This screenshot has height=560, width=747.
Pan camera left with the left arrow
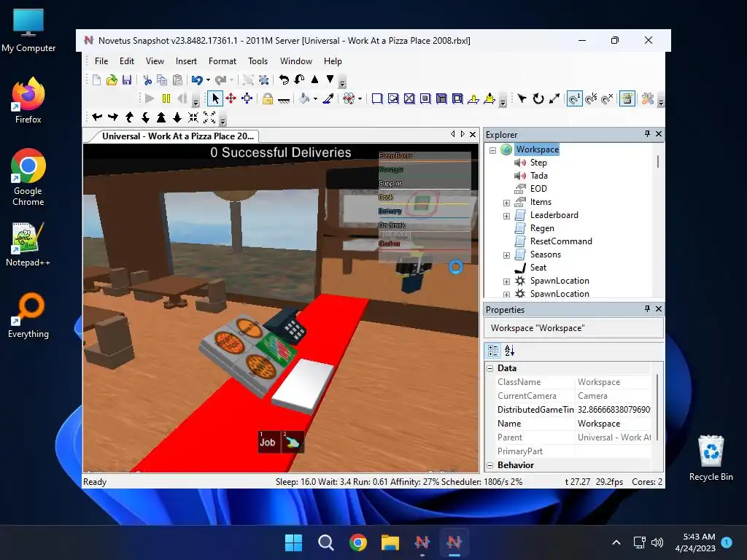coord(97,117)
